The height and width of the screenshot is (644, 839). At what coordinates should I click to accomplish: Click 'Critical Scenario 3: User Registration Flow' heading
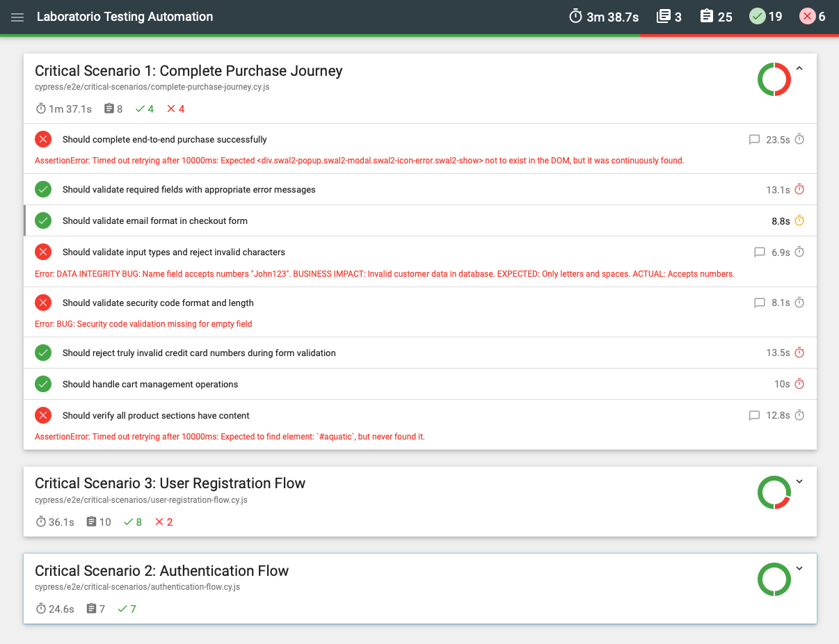(170, 483)
